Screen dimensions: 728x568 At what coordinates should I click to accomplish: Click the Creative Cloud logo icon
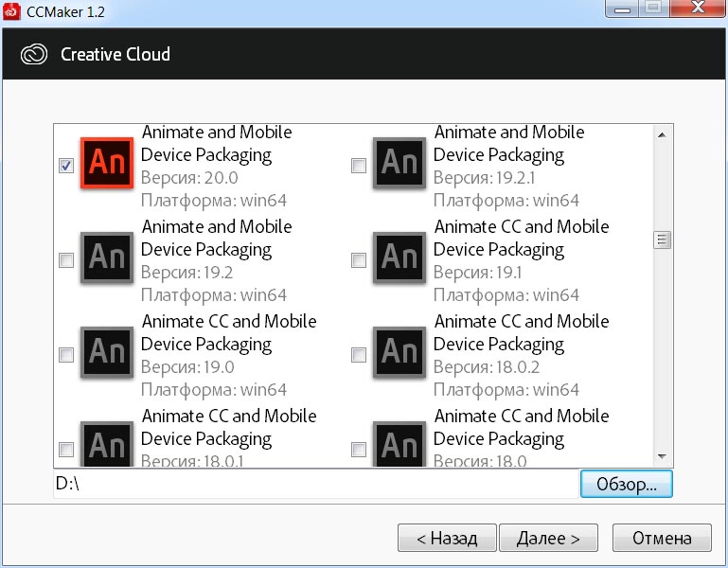pyautogui.click(x=34, y=54)
